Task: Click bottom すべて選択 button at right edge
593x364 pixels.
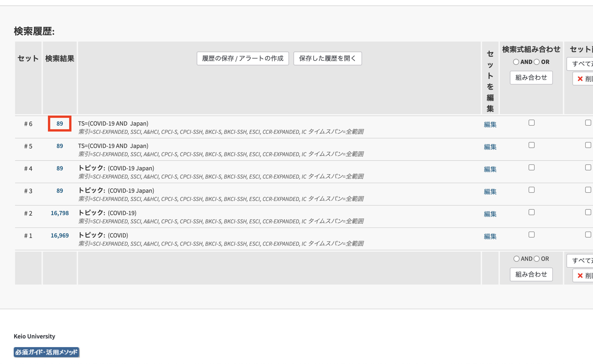Action: coord(580,261)
